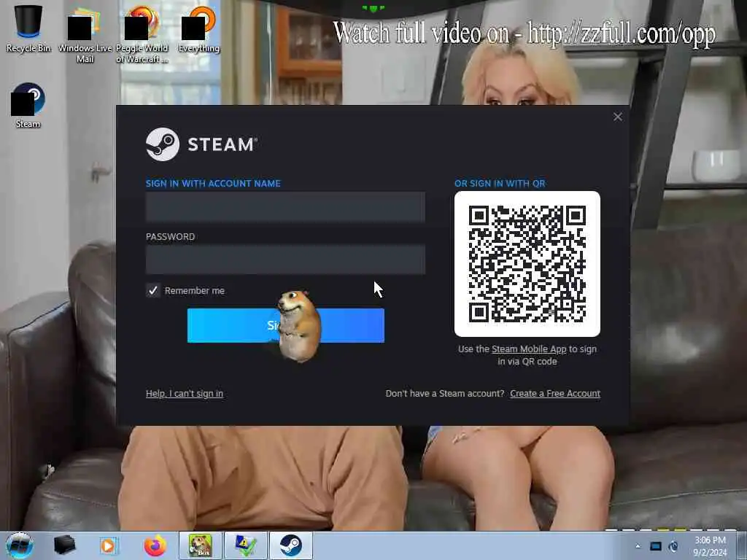Switch to the hamster app taskbar button
The height and width of the screenshot is (560, 747).
tap(200, 545)
